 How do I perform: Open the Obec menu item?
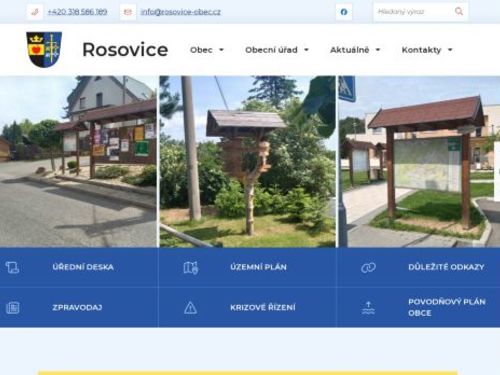tap(201, 50)
